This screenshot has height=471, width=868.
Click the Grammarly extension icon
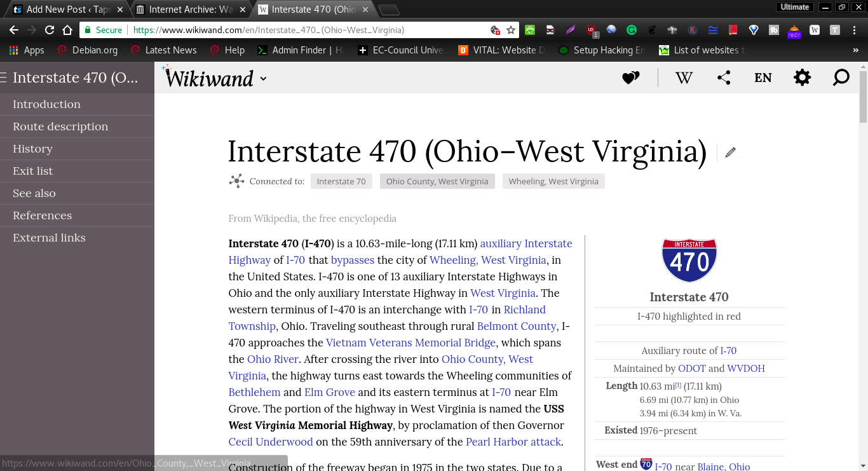tap(632, 30)
